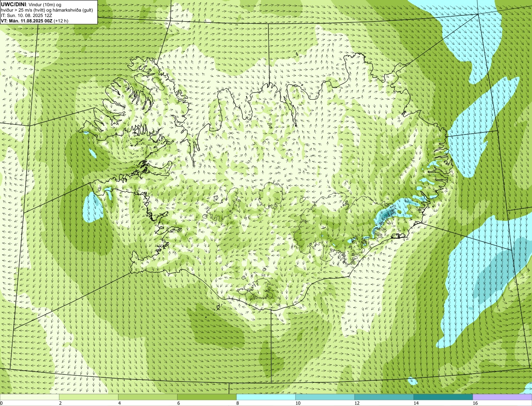Click the legend scale label '14'
532x406 pixels.
coord(416,403)
